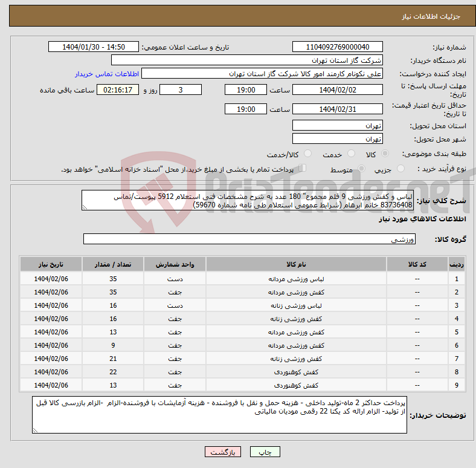Click quantity 22 in row 8

(x=113, y=372)
